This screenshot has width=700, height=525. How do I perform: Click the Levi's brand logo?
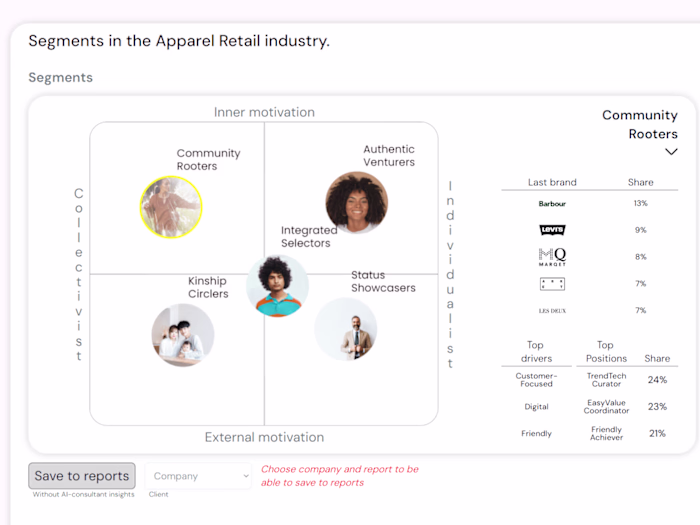point(552,230)
